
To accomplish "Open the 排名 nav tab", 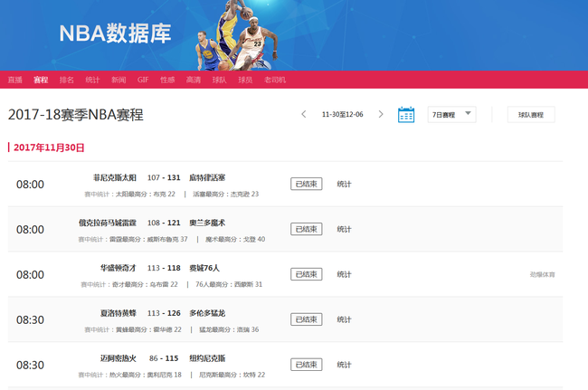I will (x=67, y=80).
